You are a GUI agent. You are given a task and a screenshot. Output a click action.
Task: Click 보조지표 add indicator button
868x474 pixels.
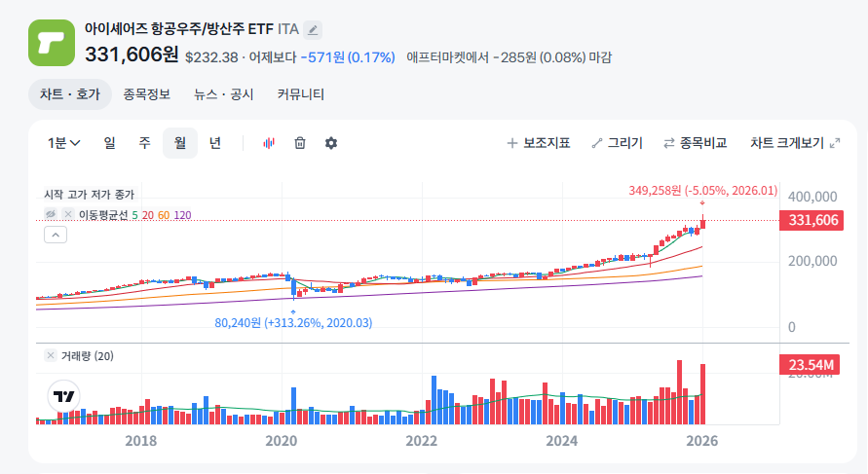538,143
